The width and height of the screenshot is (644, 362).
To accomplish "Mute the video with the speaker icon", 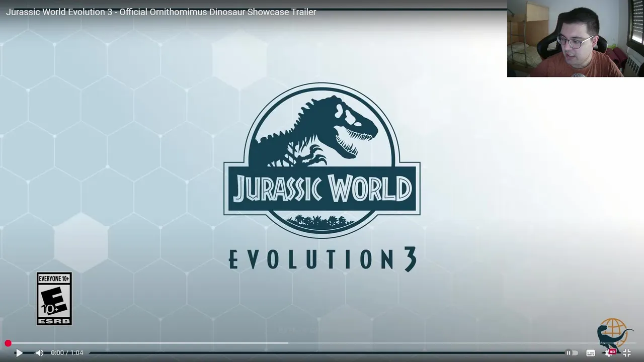I will 40,353.
